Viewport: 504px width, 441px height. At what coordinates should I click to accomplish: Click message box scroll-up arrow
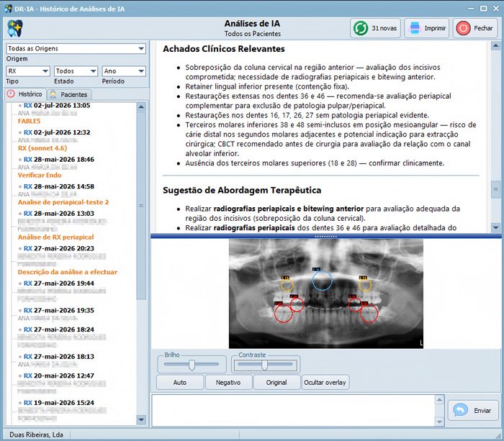439,399
